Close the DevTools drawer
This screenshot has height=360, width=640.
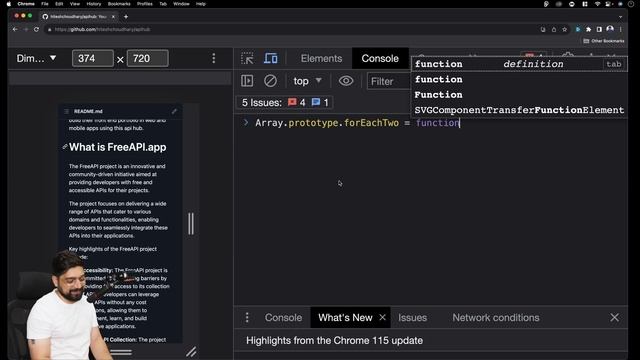tap(614, 317)
